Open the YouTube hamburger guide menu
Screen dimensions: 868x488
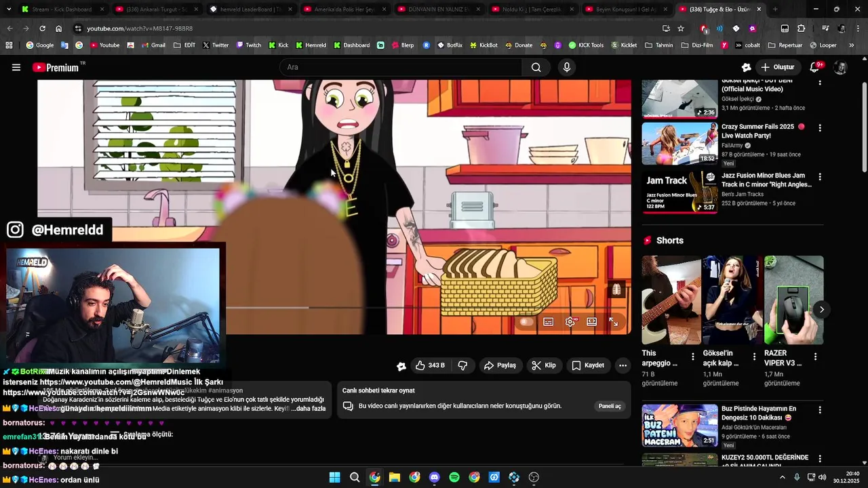pyautogui.click(x=16, y=67)
